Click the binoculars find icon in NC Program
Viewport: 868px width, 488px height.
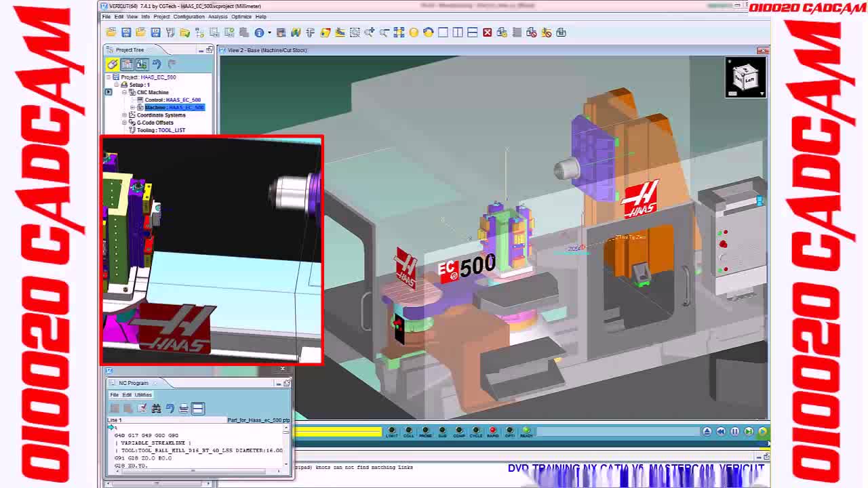pyautogui.click(x=156, y=408)
